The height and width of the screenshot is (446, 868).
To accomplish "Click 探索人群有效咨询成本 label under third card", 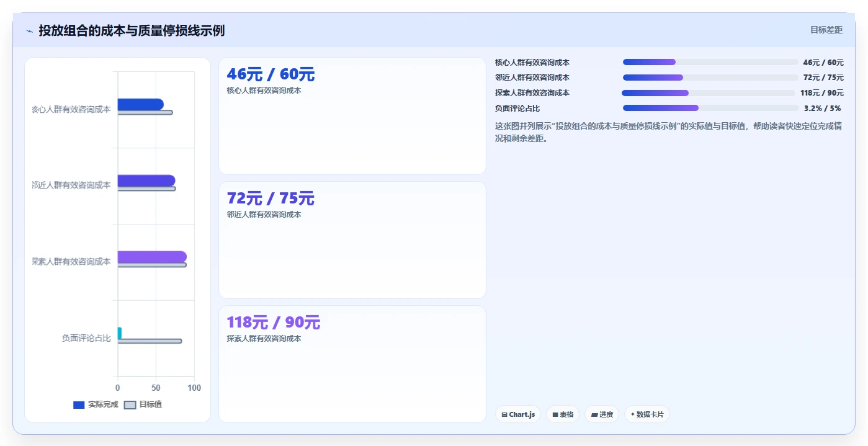I will pos(264,339).
